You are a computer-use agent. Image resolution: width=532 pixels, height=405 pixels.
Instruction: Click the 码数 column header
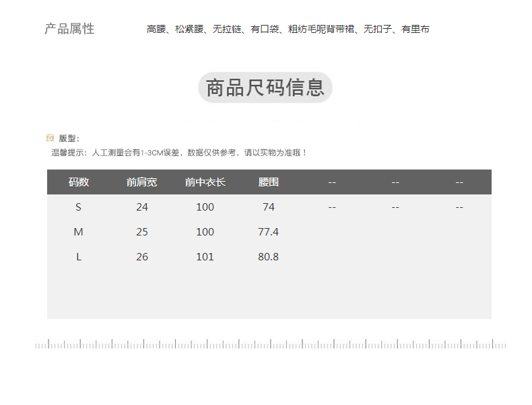click(x=79, y=182)
